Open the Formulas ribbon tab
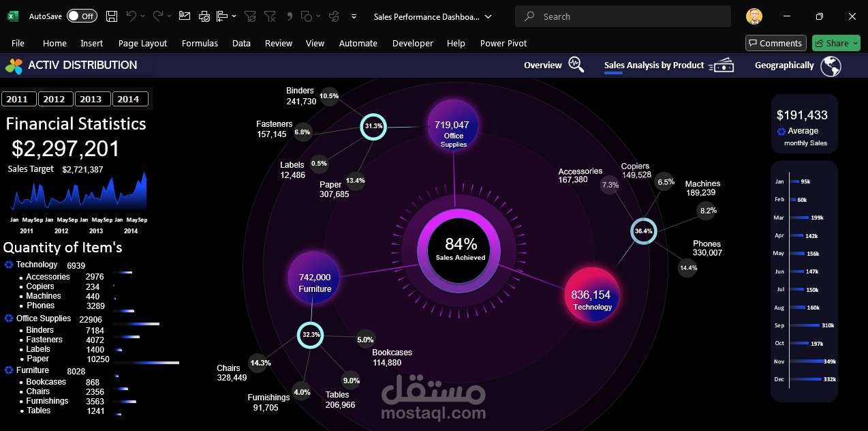 tap(200, 43)
